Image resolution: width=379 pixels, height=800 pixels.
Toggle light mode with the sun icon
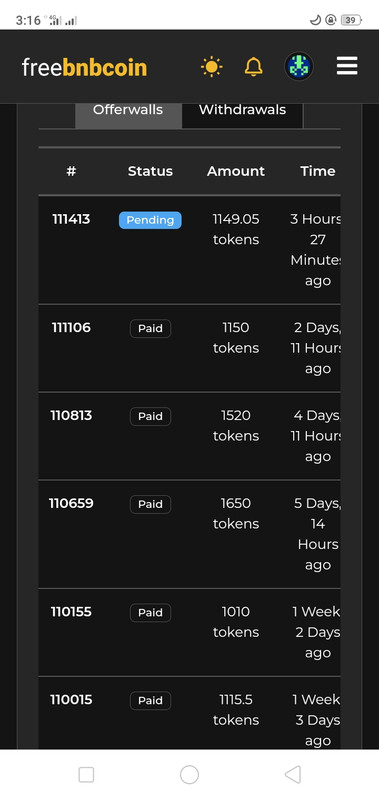tap(211, 67)
